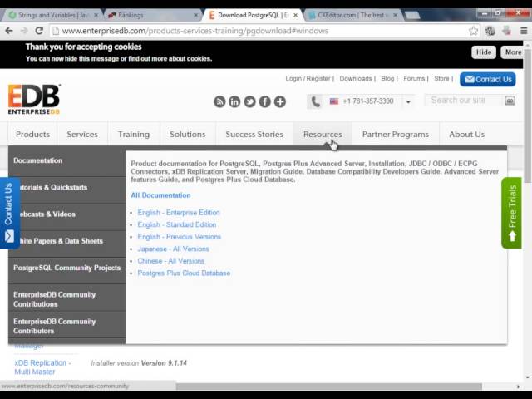Open the Products menu

[x=32, y=135]
